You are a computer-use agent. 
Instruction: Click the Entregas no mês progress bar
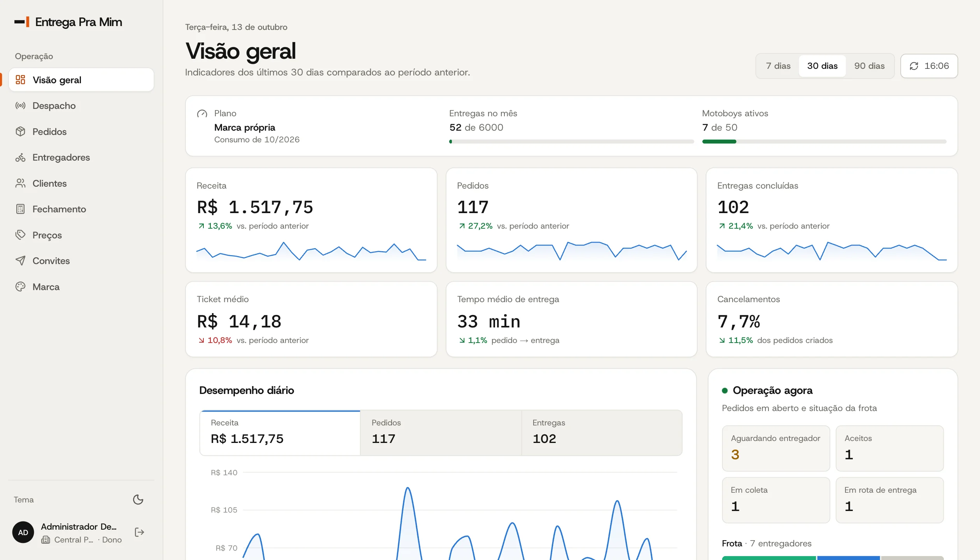(571, 142)
